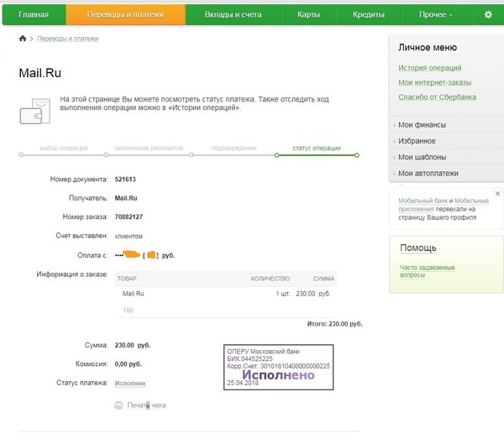Click the wallet payment illustration icon
This screenshot has width=504, height=444.
[35, 111]
